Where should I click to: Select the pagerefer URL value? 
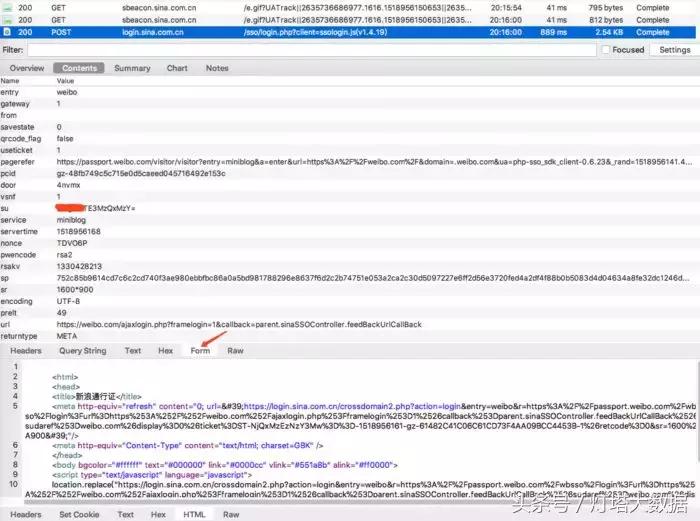tap(374, 162)
